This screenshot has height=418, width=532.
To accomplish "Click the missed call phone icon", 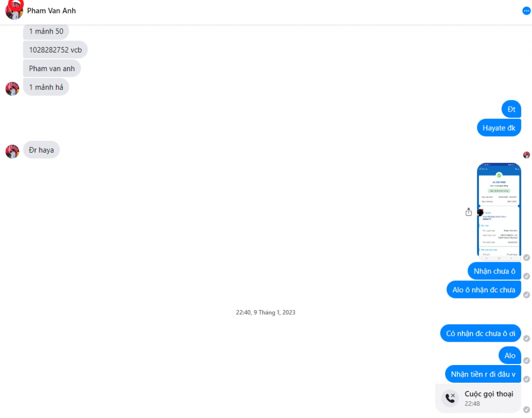I will pyautogui.click(x=450, y=398).
